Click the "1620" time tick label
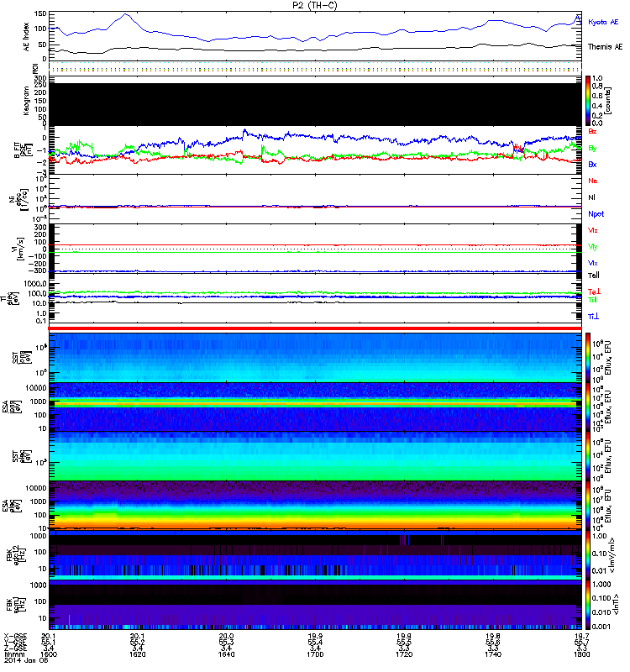The height and width of the screenshot is (672, 630). tap(137, 654)
